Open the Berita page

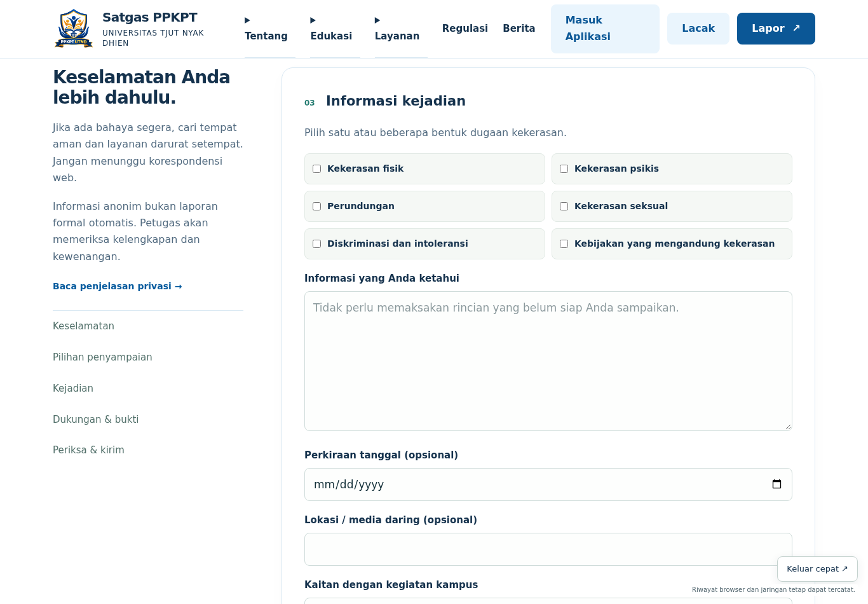(x=519, y=29)
